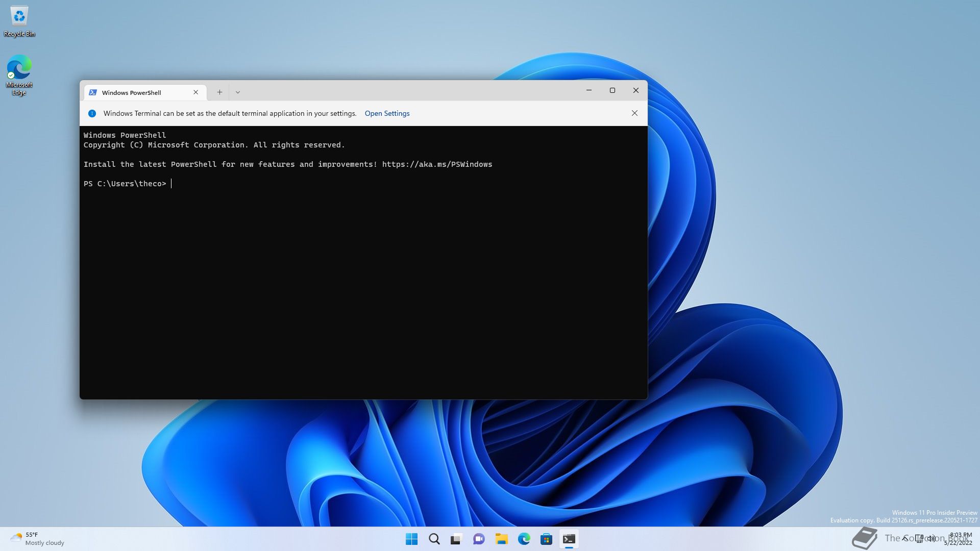Select the Windows PowerShell tab

[x=145, y=92]
